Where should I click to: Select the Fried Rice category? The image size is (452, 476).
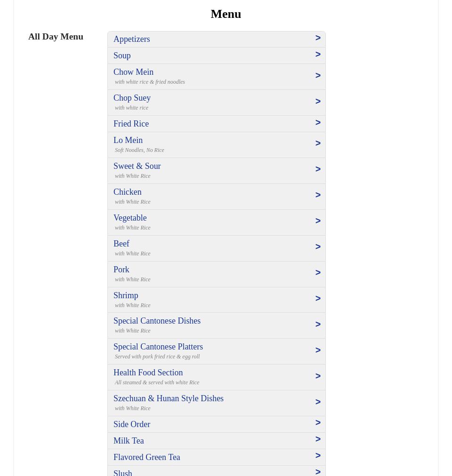[x=131, y=124]
